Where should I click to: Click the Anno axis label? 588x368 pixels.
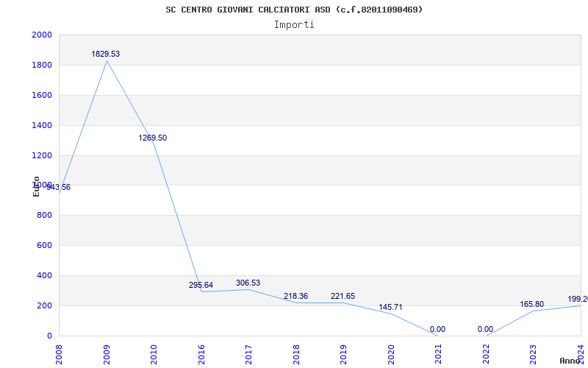point(570,361)
